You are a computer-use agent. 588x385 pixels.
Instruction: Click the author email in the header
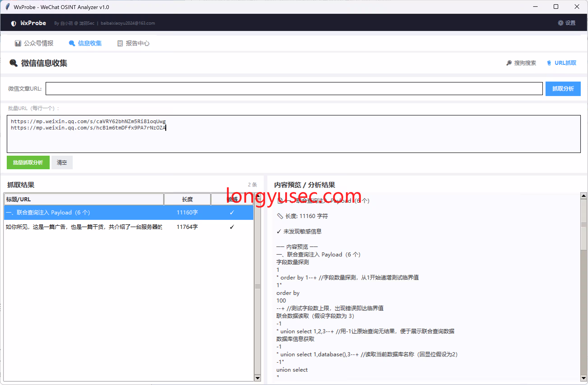coord(128,23)
